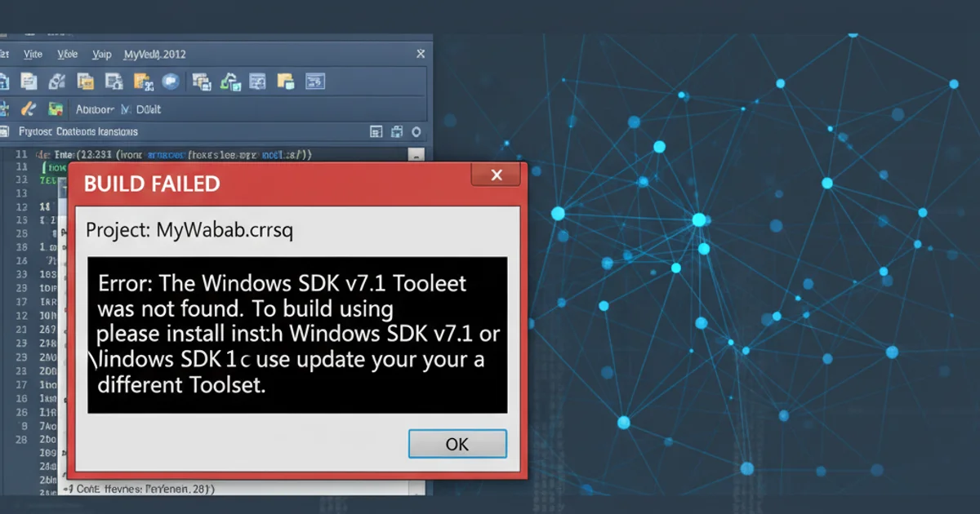Click the black error message text area
Image resolution: width=980 pixels, height=514 pixels.
(x=297, y=335)
